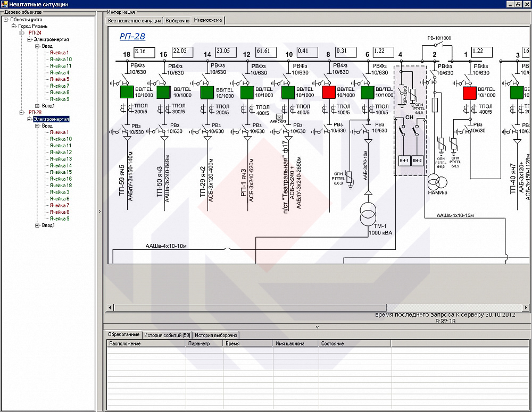
Task: Select Ячейка 18 in the tree
Action: coord(61,186)
